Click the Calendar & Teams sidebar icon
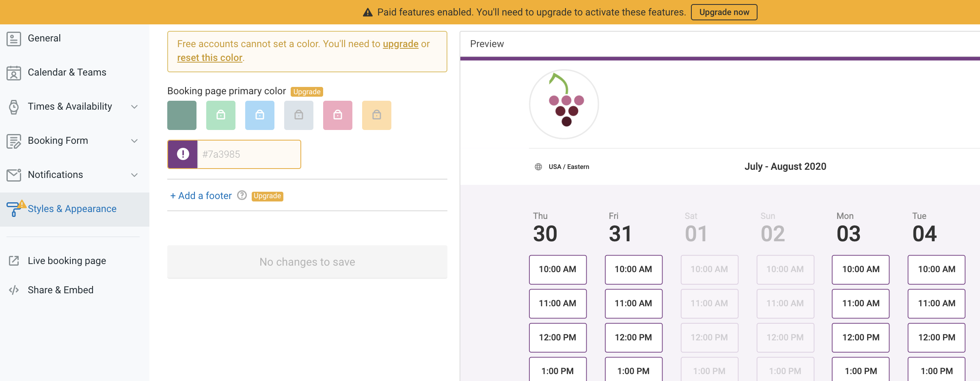 (x=14, y=73)
